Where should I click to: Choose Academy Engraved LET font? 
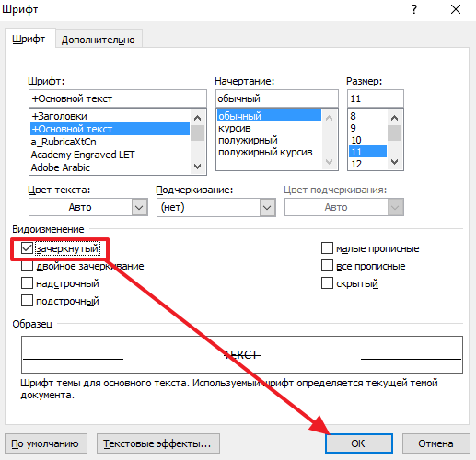[83, 155]
